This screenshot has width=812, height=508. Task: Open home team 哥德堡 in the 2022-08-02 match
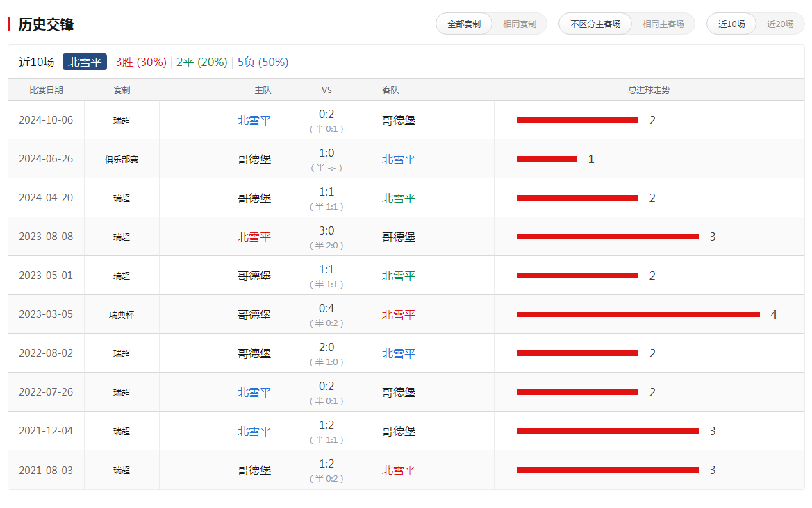coord(254,353)
